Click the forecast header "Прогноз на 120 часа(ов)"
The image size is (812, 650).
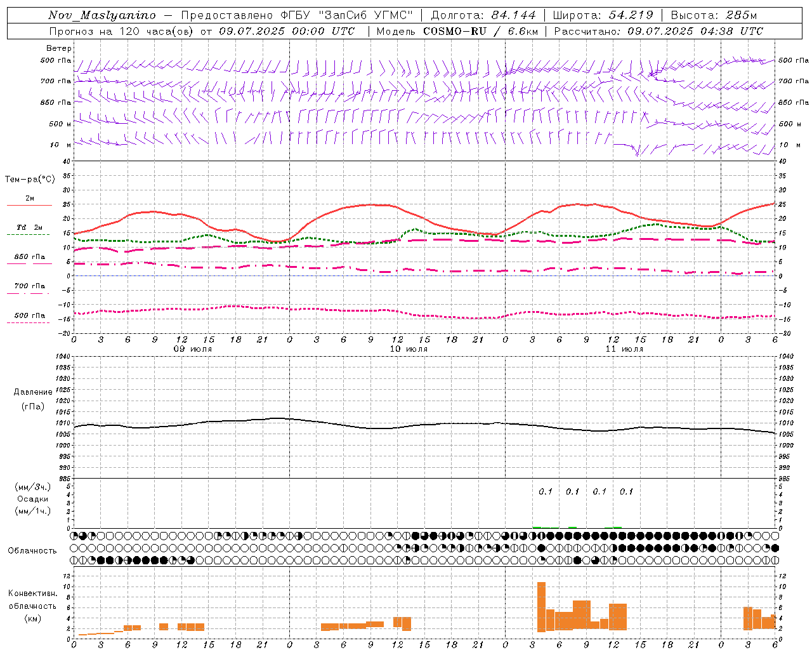tap(122, 31)
